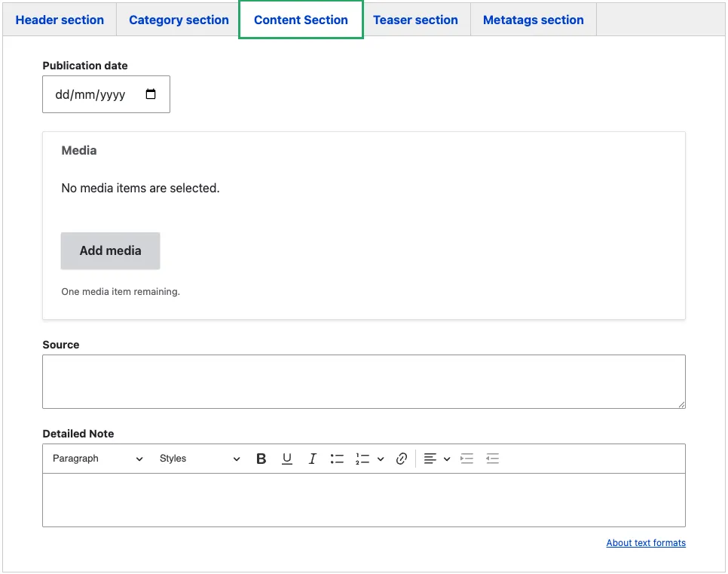Decrease indent in the editor

492,459
